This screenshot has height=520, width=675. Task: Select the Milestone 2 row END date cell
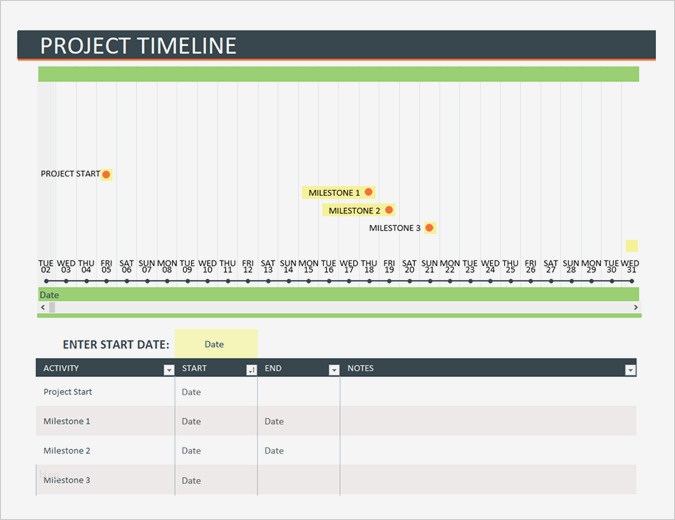(299, 450)
